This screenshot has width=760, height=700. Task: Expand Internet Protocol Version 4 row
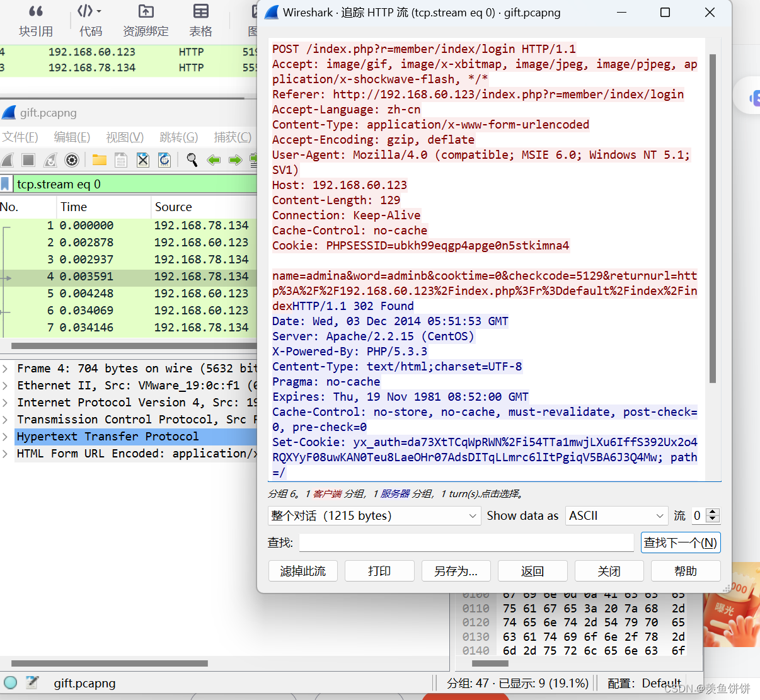coord(5,403)
